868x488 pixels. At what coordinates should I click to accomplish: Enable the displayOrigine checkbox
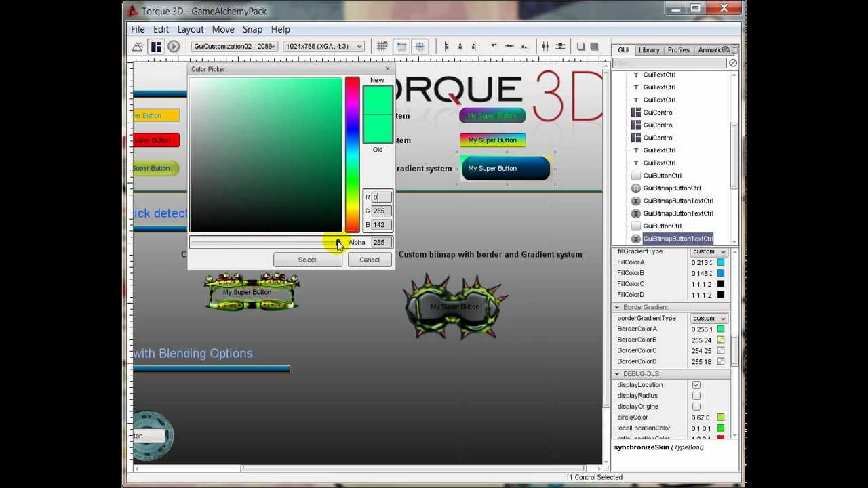696,407
